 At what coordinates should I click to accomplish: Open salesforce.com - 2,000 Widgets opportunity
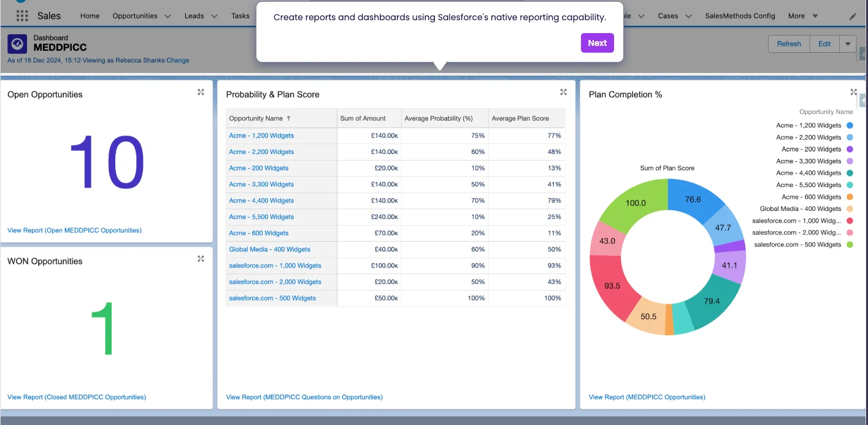point(275,282)
